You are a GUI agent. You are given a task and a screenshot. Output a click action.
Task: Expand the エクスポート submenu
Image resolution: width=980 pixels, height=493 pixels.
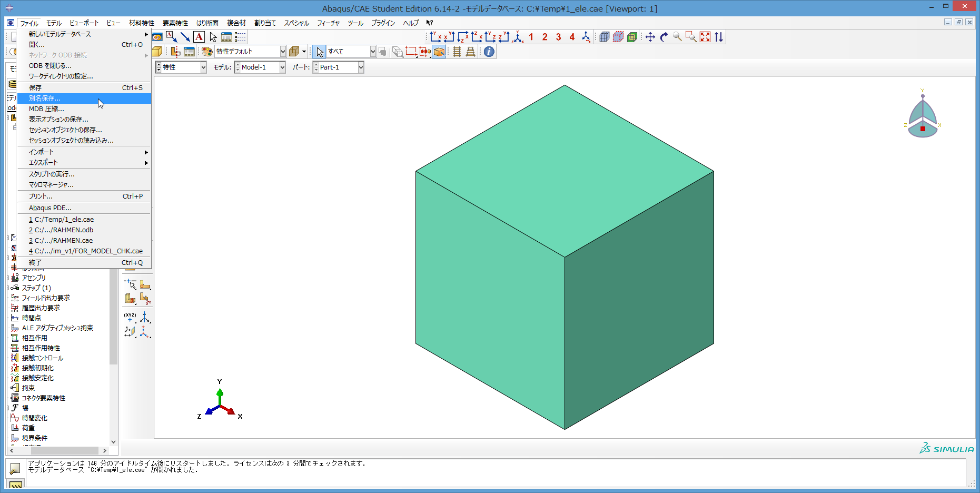[x=84, y=163]
